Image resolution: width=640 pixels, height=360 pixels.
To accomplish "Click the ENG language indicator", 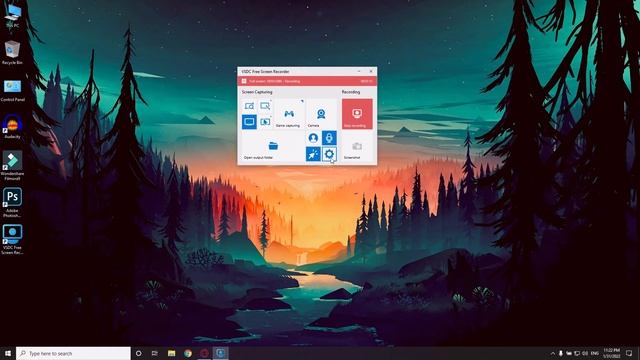I will click(x=595, y=353).
